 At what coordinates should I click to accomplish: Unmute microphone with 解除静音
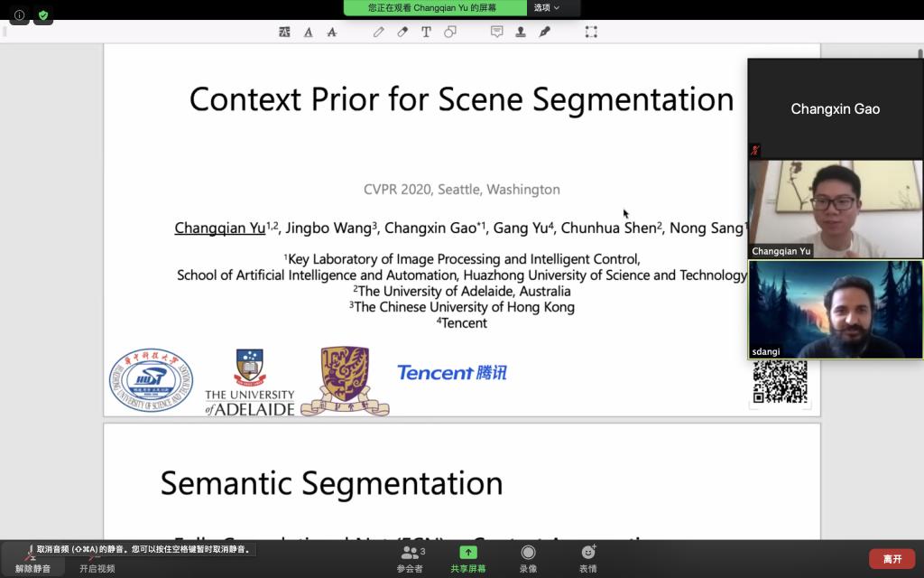coord(32,559)
